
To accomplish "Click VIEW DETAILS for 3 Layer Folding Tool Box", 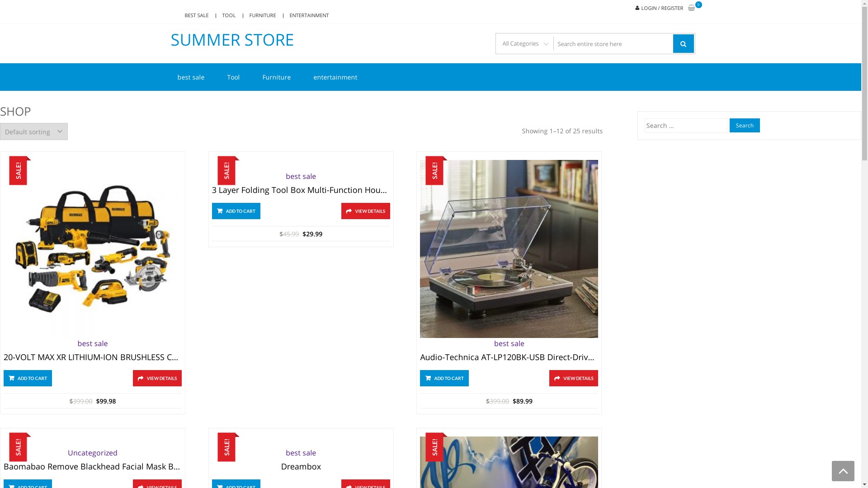I will point(365,210).
